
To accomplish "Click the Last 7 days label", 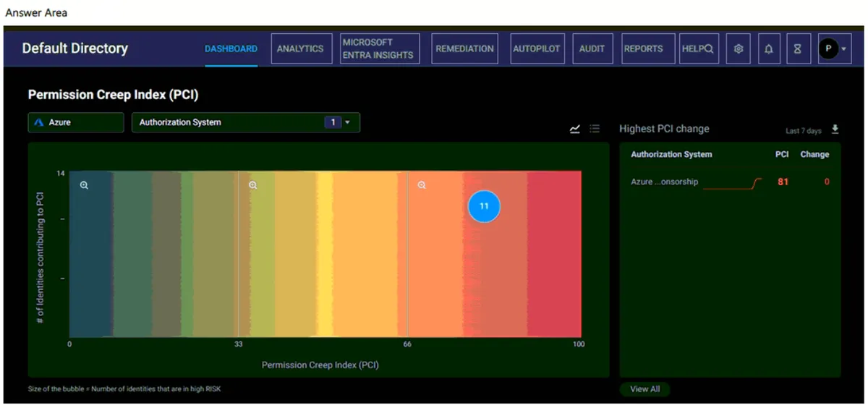I will pos(804,131).
